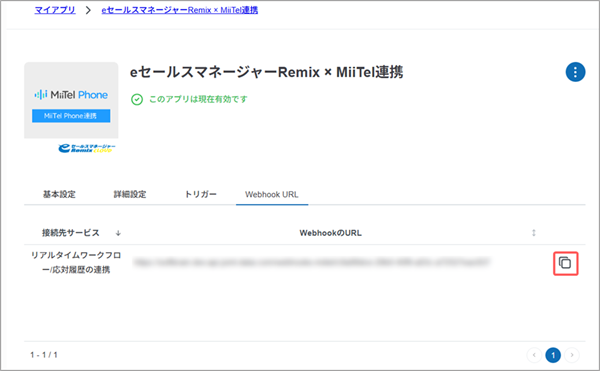Click the MiiTel Phone連携 blue label
This screenshot has width=600, height=371.
point(71,116)
